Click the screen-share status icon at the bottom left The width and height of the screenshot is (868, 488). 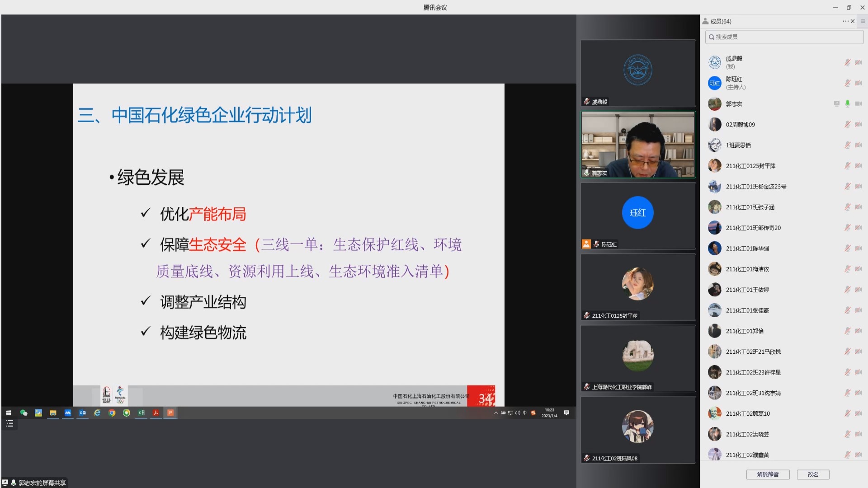tap(5, 483)
